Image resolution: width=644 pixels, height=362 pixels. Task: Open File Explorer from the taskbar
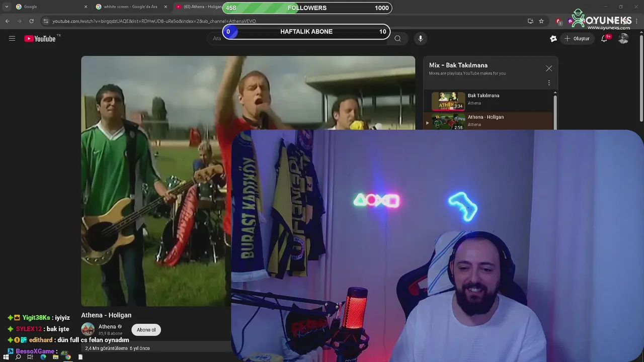point(55,357)
